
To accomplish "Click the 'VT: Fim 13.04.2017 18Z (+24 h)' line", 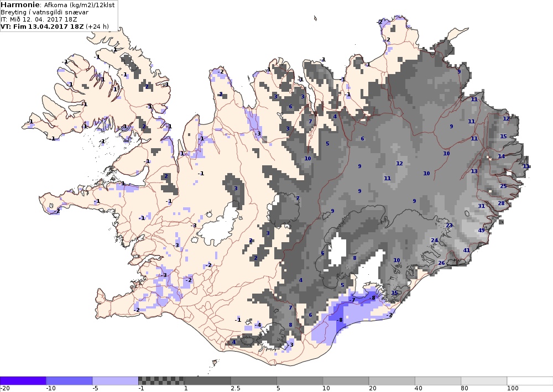I will coord(55,27).
